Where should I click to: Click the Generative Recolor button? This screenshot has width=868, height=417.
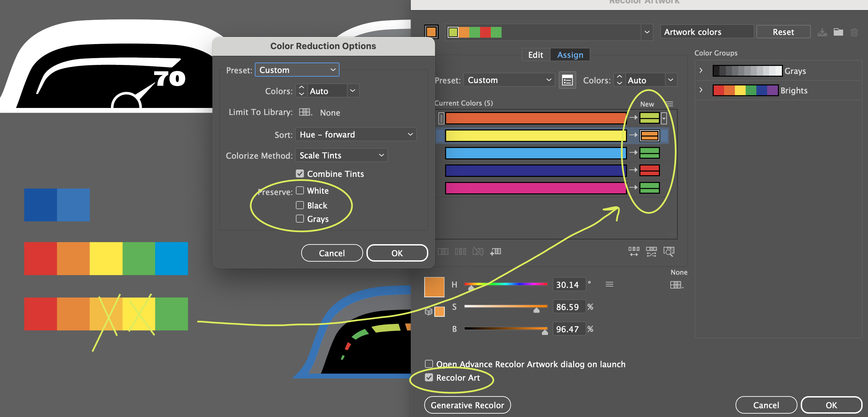[x=467, y=405]
